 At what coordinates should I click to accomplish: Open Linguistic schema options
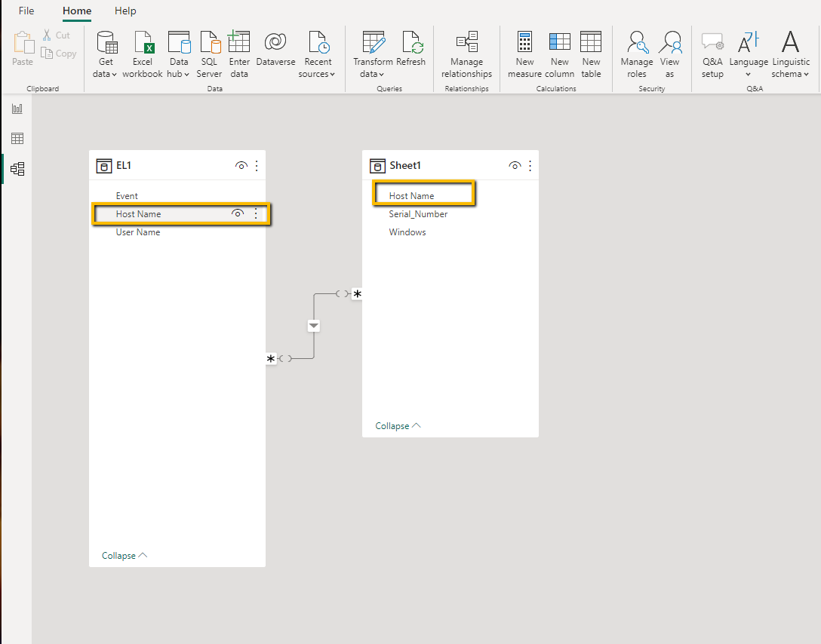pyautogui.click(x=790, y=54)
